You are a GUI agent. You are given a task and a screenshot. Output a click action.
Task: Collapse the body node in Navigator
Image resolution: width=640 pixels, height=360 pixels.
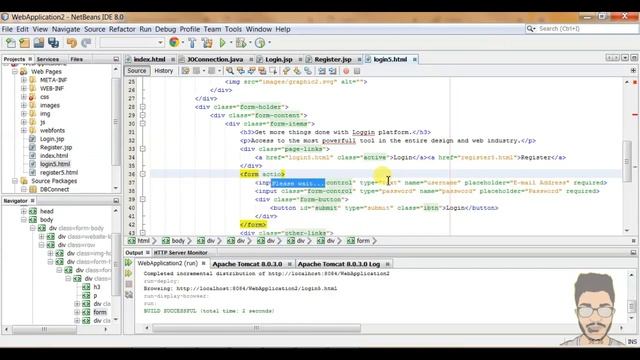pos(23,220)
